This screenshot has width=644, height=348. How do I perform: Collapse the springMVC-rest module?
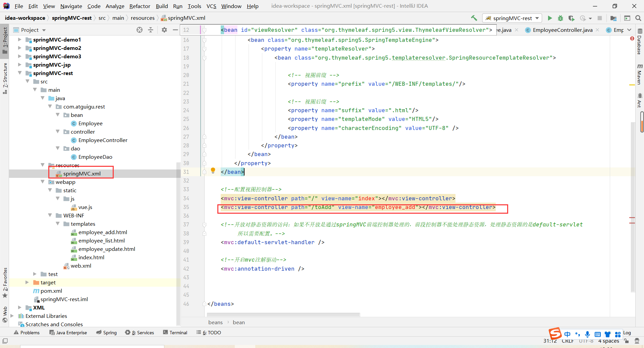pos(19,73)
